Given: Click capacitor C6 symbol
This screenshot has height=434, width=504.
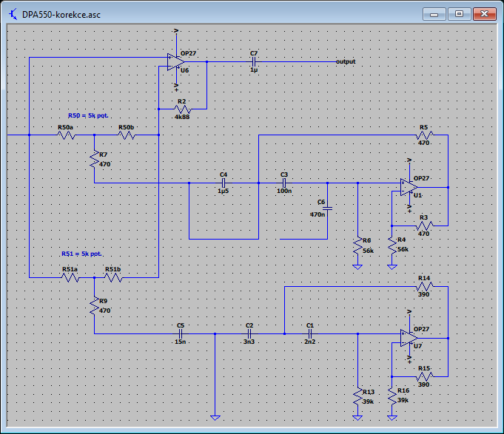Looking at the screenshot, I should 328,208.
